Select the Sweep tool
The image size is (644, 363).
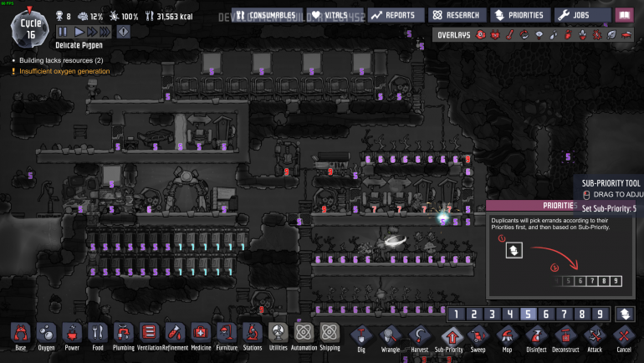[478, 340]
